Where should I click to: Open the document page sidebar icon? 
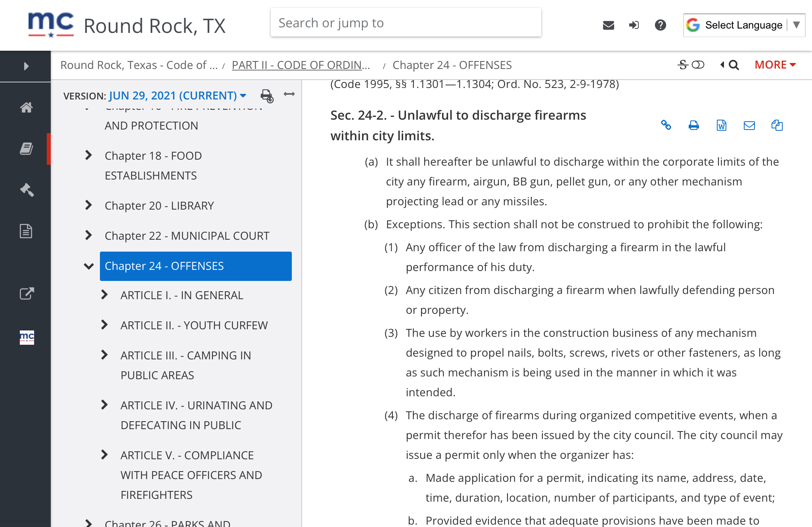click(x=26, y=231)
